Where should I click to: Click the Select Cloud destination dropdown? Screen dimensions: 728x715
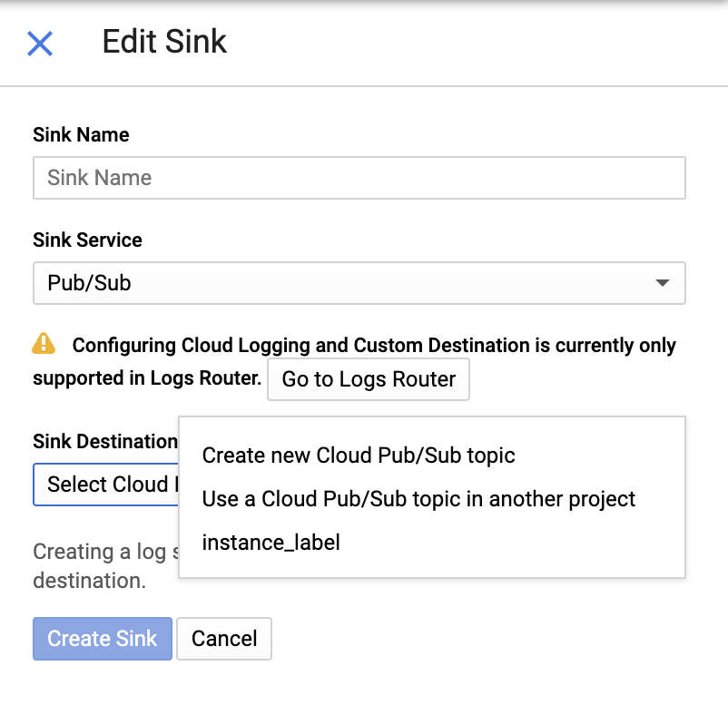[105, 485]
